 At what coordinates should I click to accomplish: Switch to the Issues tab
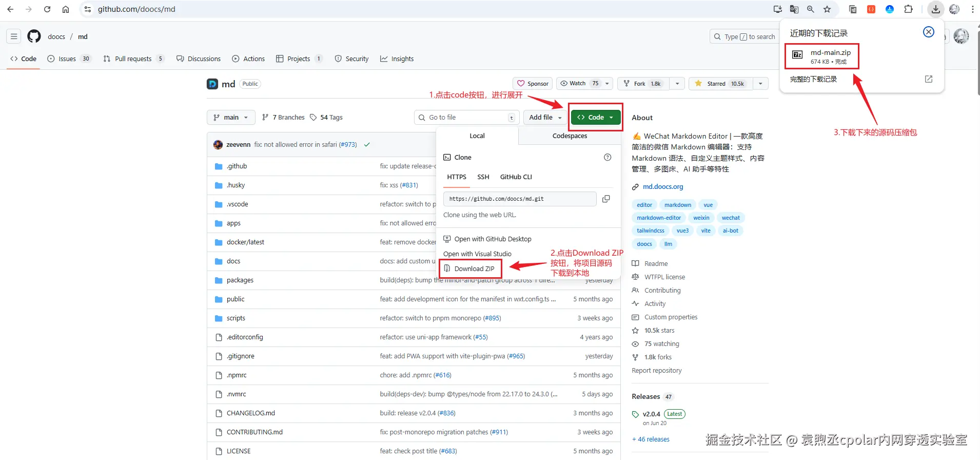click(x=69, y=59)
